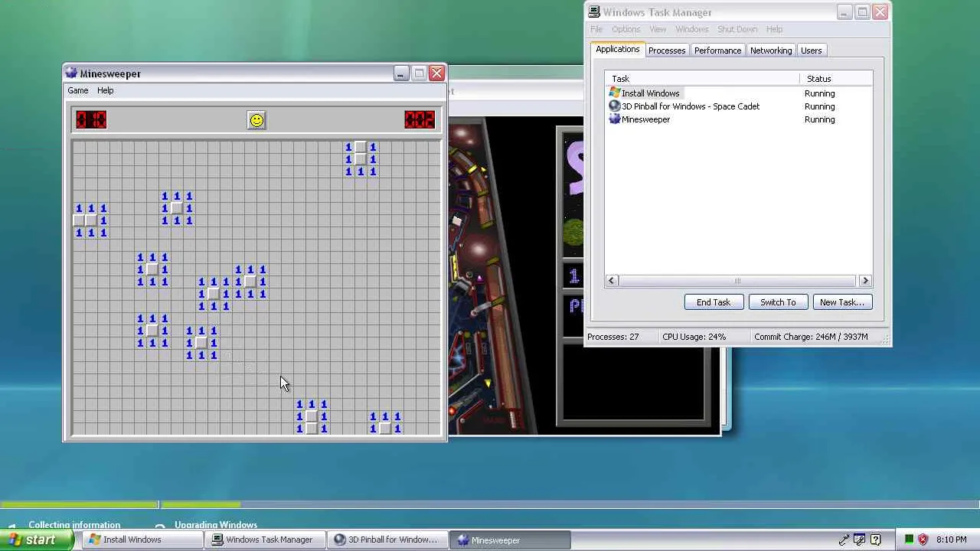Click the "Upgrading Windows" setup step text
980x551 pixels.
[216, 525]
